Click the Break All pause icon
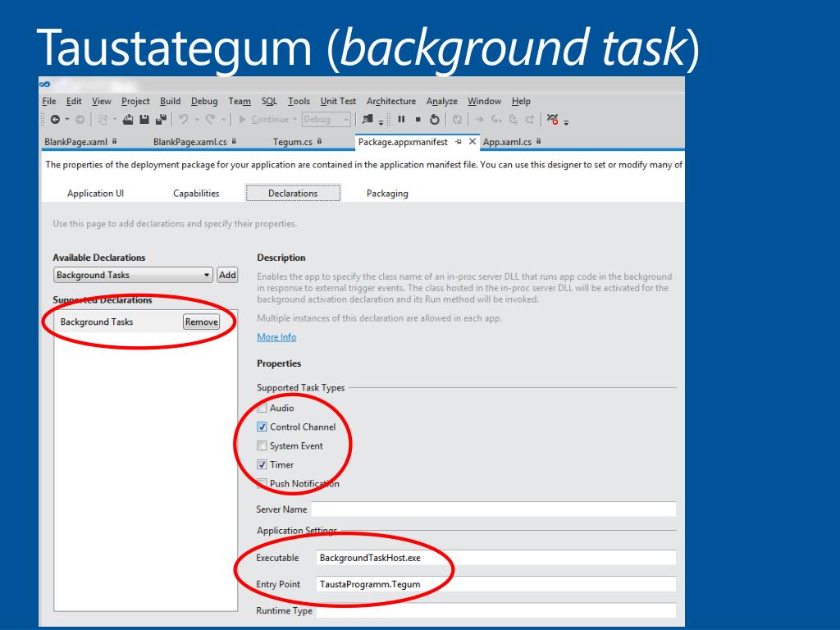Screen dimensions: 840x630 (x=401, y=120)
